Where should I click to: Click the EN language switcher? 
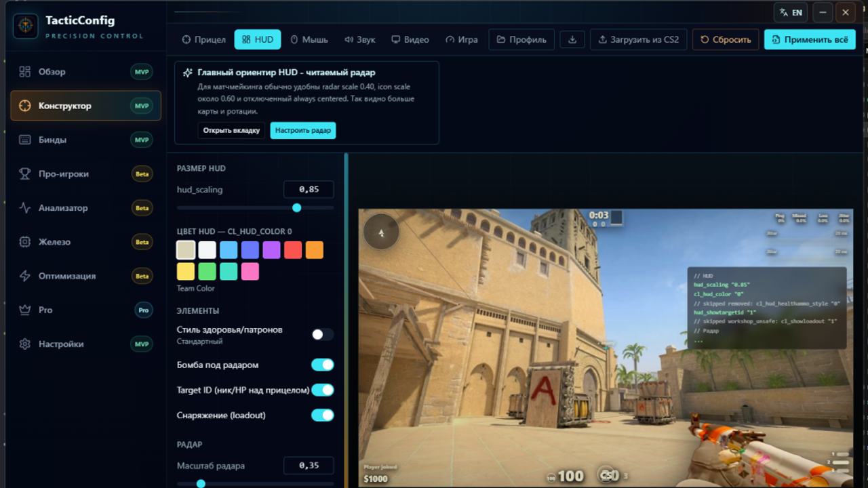pyautogui.click(x=791, y=12)
